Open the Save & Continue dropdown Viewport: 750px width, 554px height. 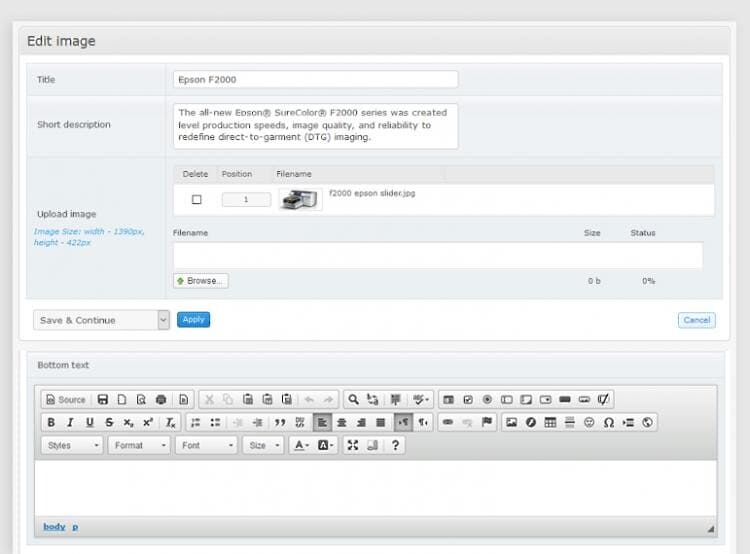101,320
